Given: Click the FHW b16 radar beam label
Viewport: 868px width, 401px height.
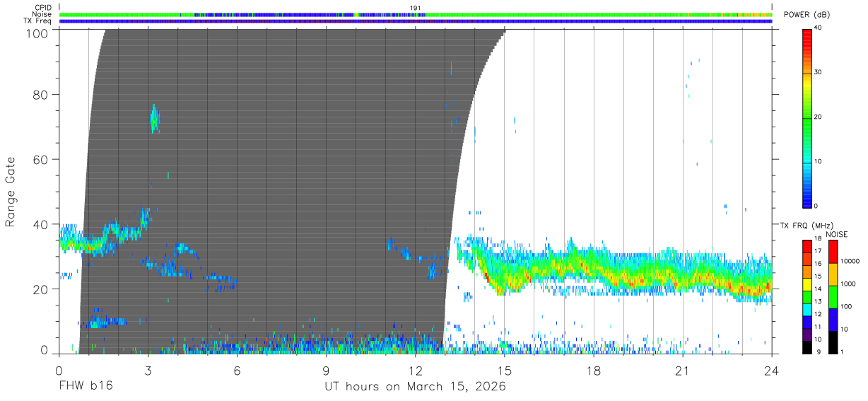Looking at the screenshot, I should point(86,387).
